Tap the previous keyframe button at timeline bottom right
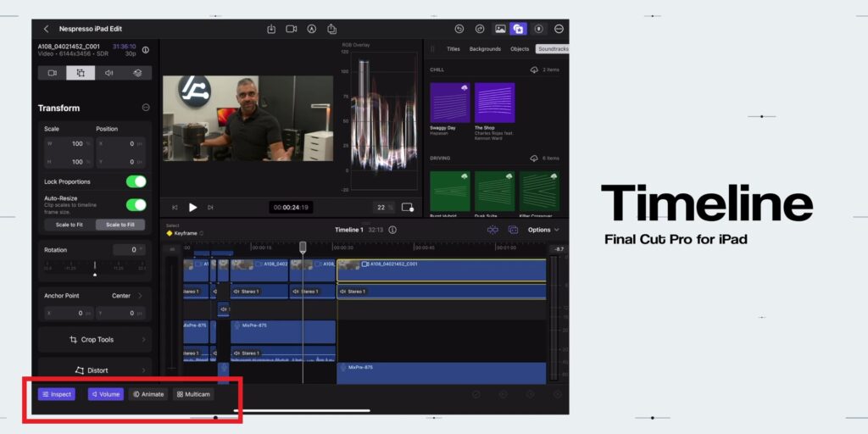868x434 pixels. click(504, 394)
